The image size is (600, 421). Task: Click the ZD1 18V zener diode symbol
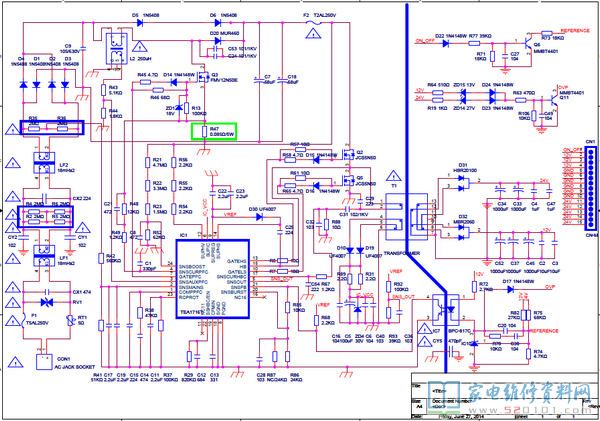tap(179, 109)
